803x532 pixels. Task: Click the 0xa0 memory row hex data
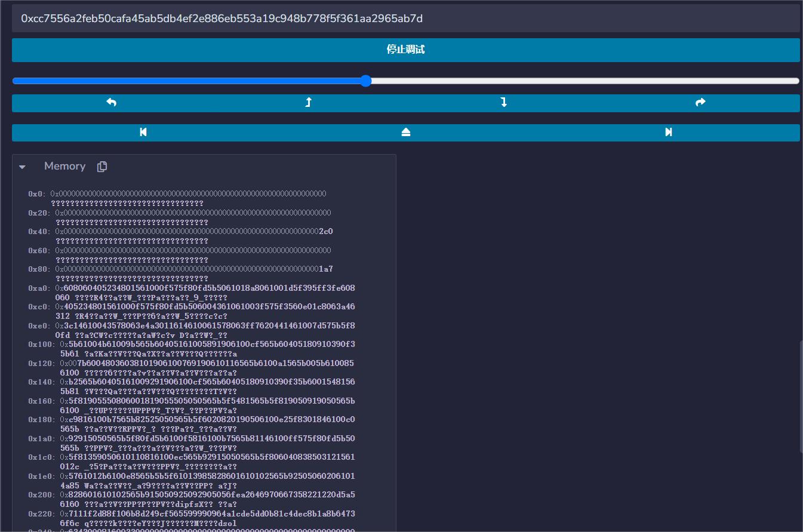(205, 288)
